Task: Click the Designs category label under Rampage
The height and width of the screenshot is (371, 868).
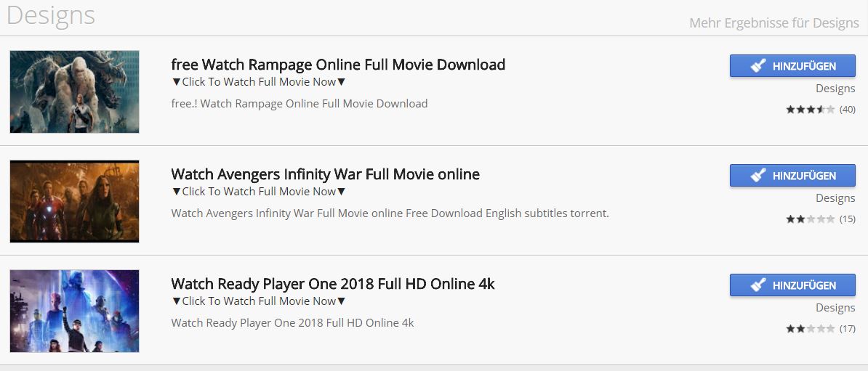Action: point(835,89)
